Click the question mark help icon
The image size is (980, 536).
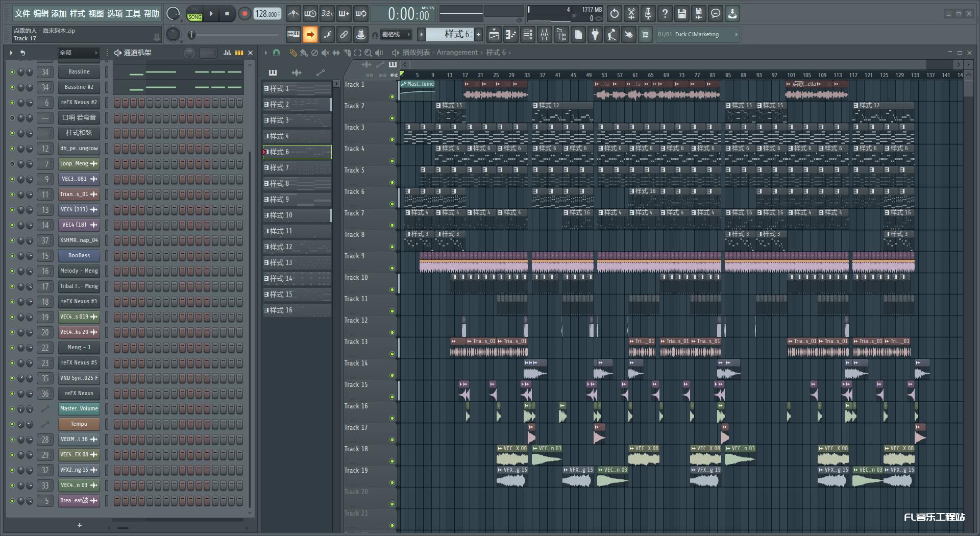point(665,14)
